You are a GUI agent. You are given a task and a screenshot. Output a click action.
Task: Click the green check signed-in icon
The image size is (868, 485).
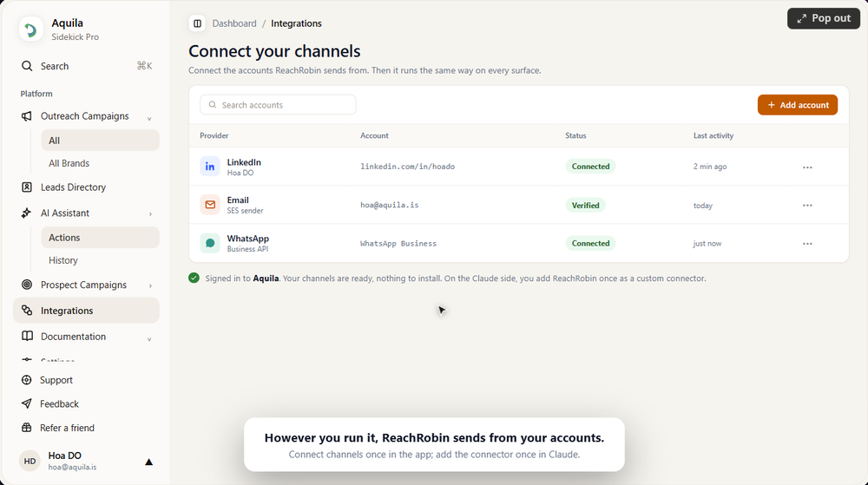coord(194,278)
